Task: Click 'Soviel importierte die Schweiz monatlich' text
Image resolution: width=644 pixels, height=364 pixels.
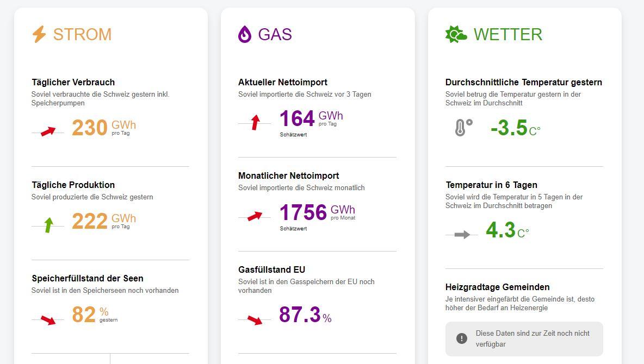Action: [301, 188]
